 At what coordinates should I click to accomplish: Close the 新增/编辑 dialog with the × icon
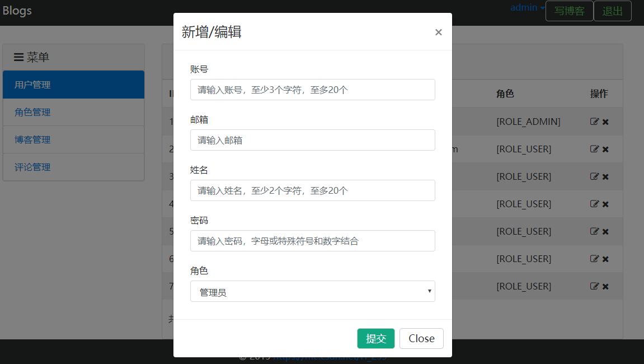click(439, 32)
